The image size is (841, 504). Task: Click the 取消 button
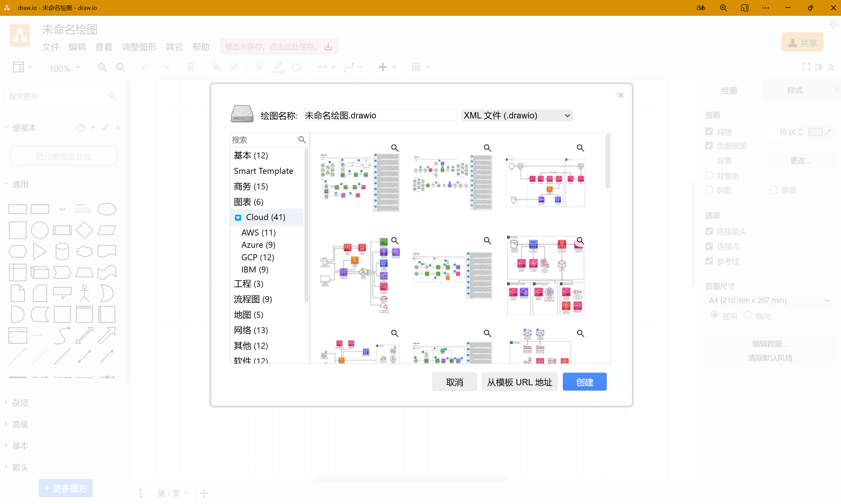point(454,382)
